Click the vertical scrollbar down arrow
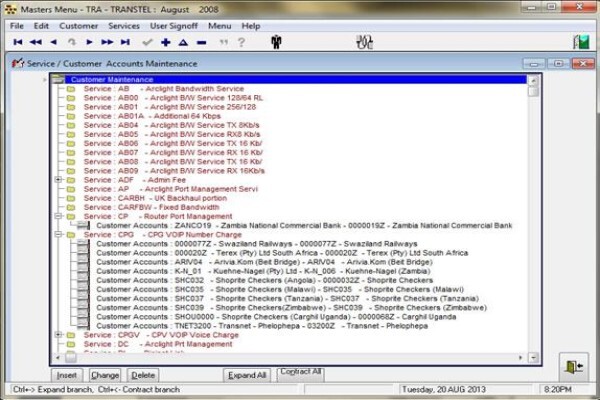The image size is (600, 400). click(x=533, y=358)
